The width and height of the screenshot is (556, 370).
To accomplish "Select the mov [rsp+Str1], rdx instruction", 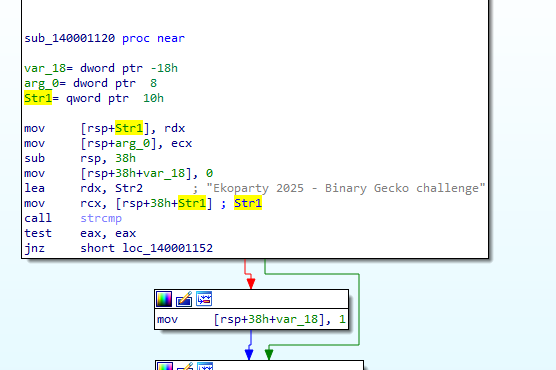I will [105, 128].
